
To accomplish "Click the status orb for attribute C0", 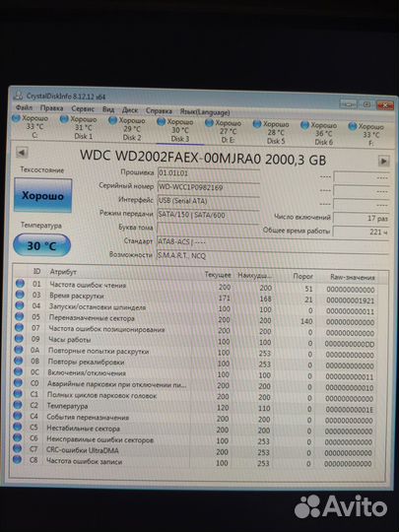I will pyautogui.click(x=18, y=382).
